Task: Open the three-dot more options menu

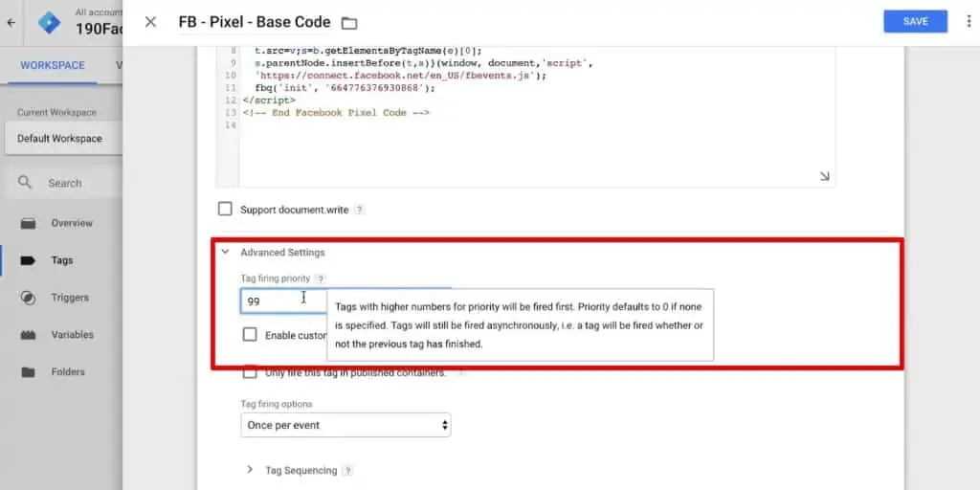Action: coord(969,21)
